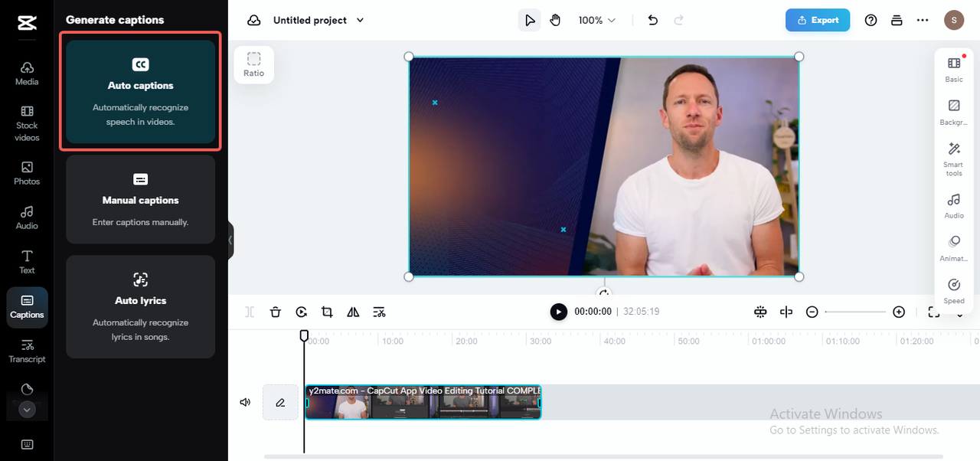
Task: Open the Animations panel on the right
Action: coord(953,247)
